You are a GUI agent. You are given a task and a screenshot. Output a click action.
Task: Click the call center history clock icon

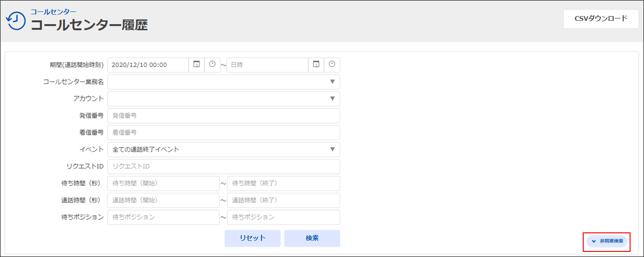pos(16,21)
